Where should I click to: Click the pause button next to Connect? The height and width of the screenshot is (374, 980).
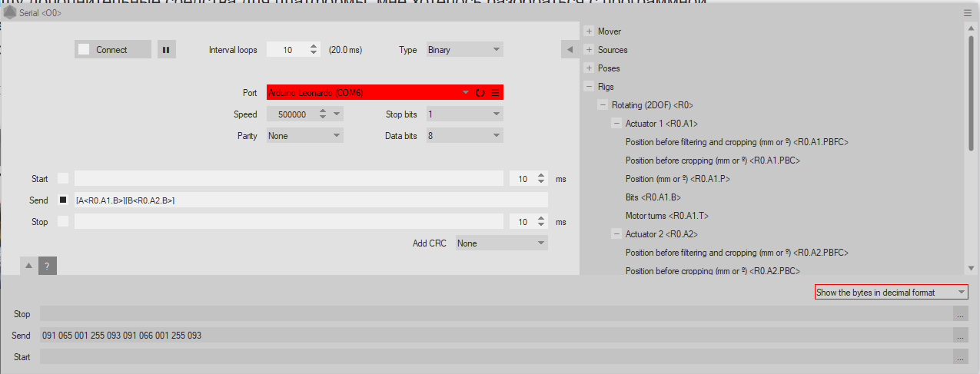[167, 50]
